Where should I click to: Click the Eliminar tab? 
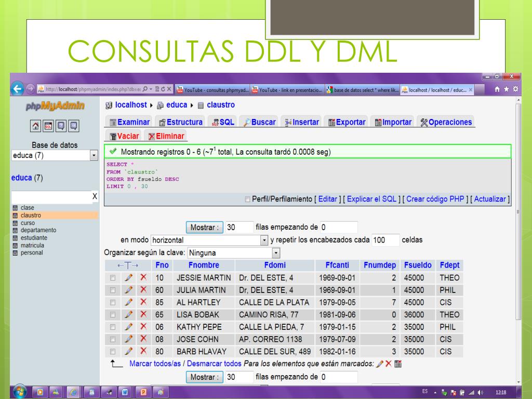[166, 136]
